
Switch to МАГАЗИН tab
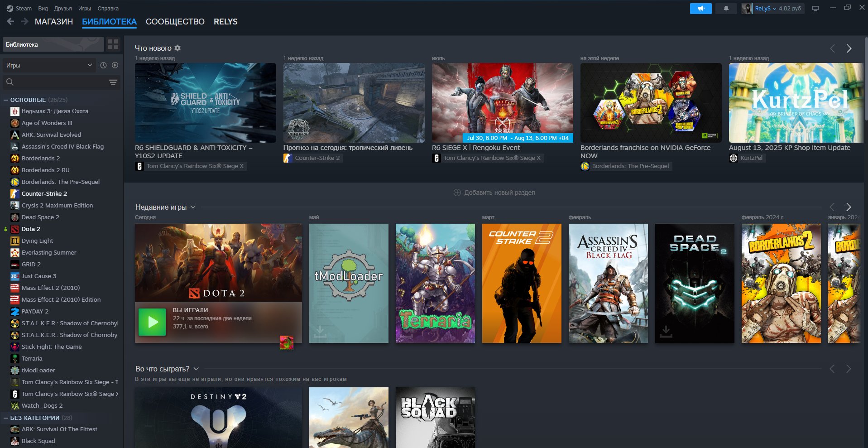pyautogui.click(x=54, y=22)
